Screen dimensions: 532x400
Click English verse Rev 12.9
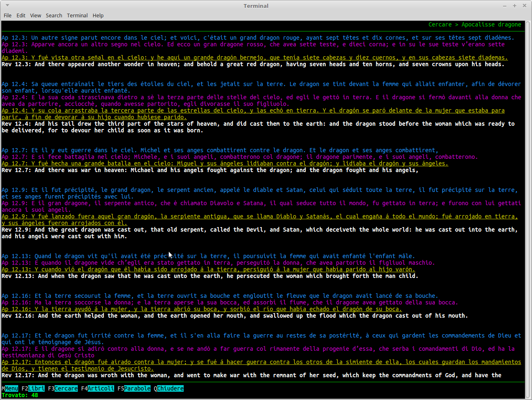[x=260, y=233]
